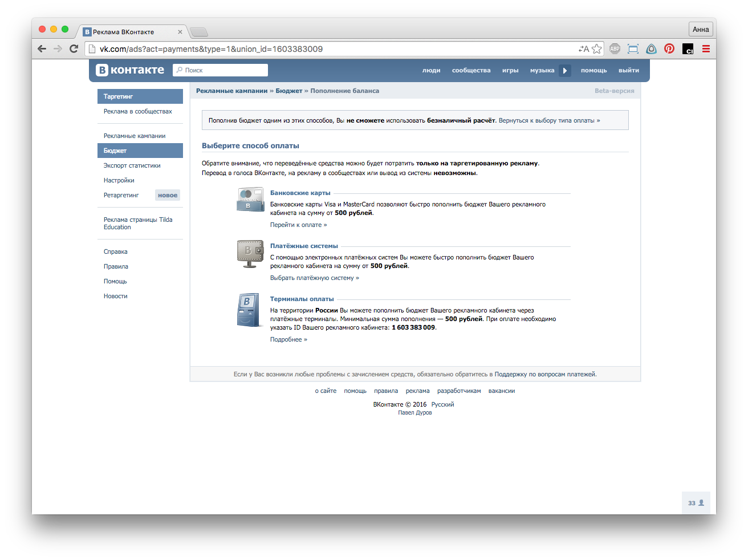748x560 pixels.
Task: Click the bank cards payment icon
Action: tap(250, 200)
